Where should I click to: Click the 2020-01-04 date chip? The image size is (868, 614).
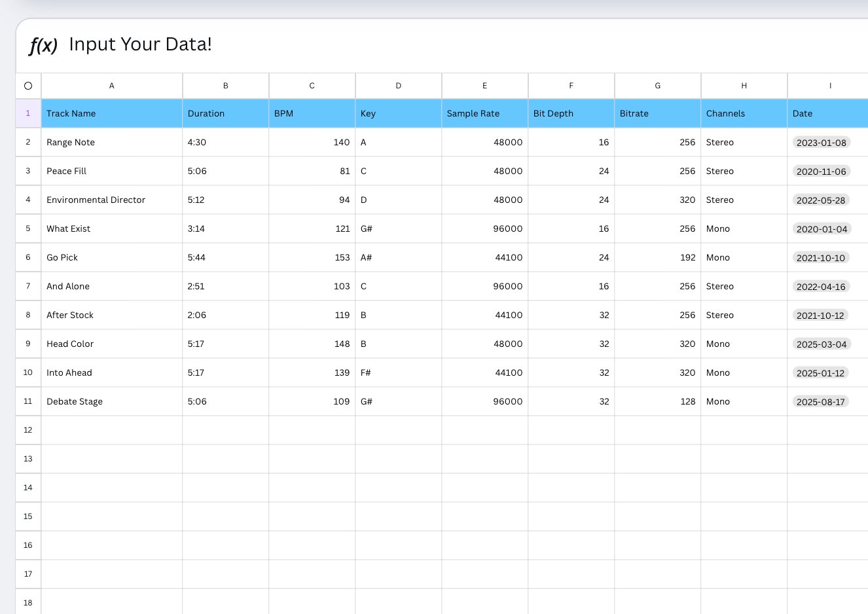tap(822, 229)
